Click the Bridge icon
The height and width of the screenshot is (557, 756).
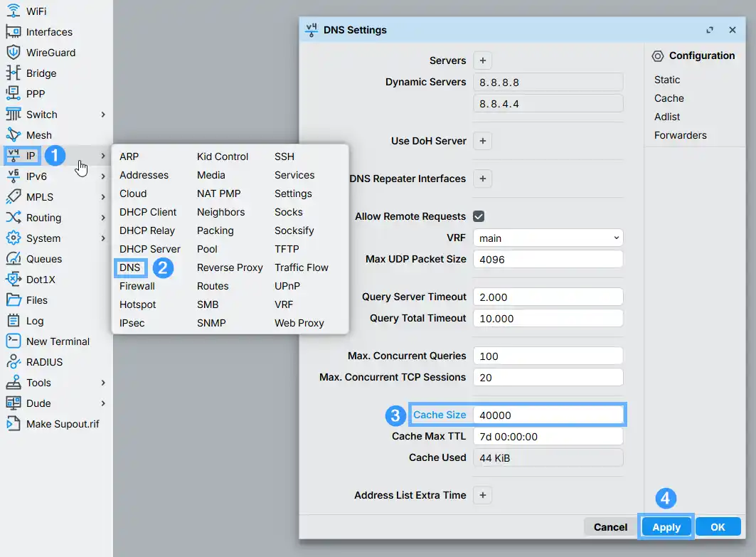point(13,73)
